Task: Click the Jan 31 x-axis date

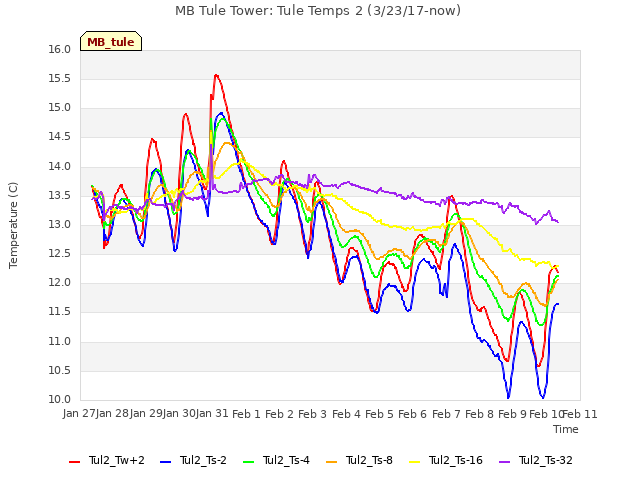Action: (x=213, y=413)
